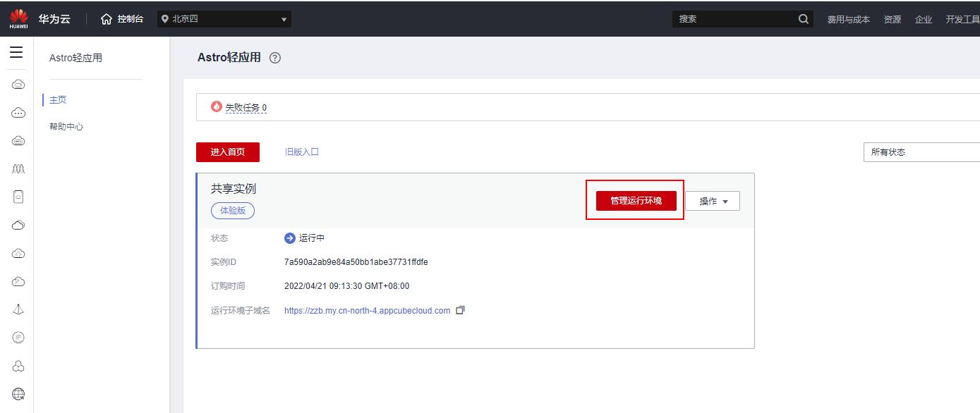The image size is (980, 413).
Task: Click the mobile device service icon in sidebar
Action: [x=18, y=197]
